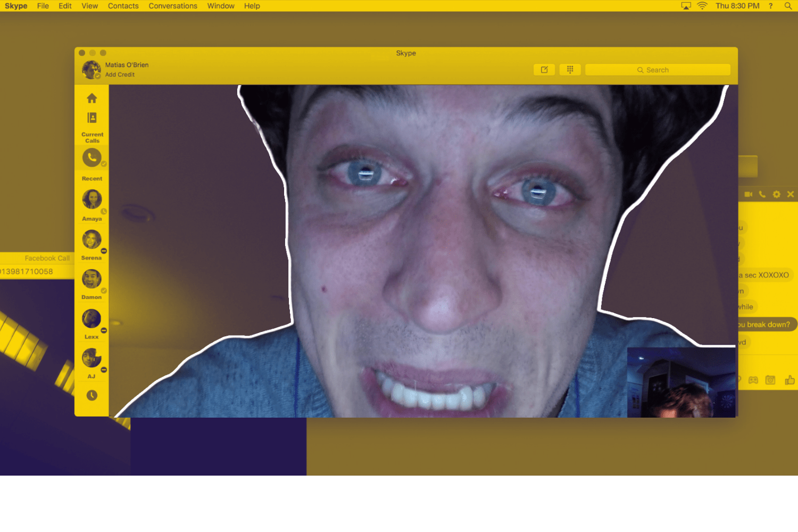Image resolution: width=798 pixels, height=532 pixels.
Task: Close the background chat window
Action: (791, 194)
